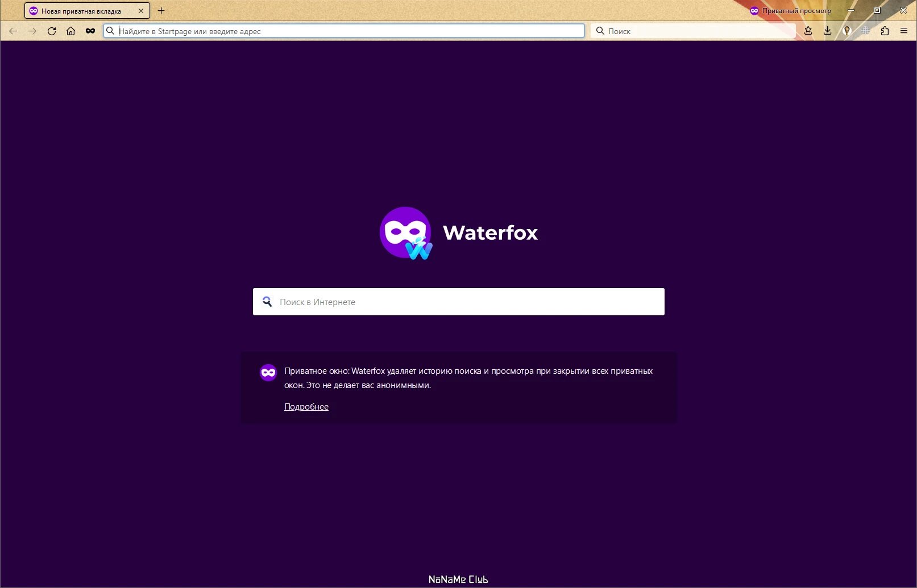917x588 pixels.
Task: Click the "Waterfox" wordmark text
Action: tap(490, 233)
